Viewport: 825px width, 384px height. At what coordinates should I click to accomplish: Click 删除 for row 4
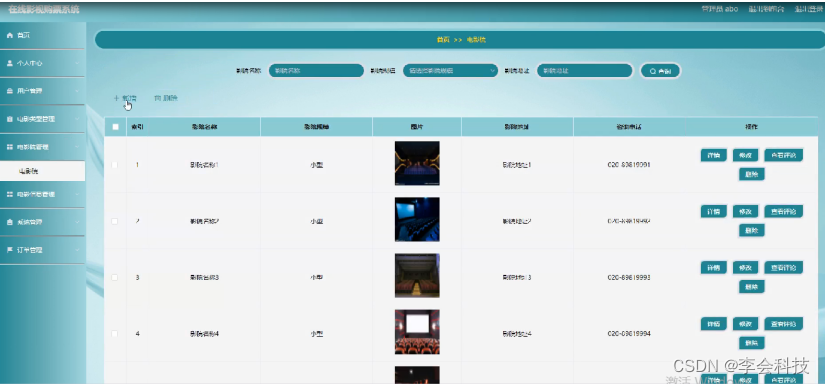[752, 343]
